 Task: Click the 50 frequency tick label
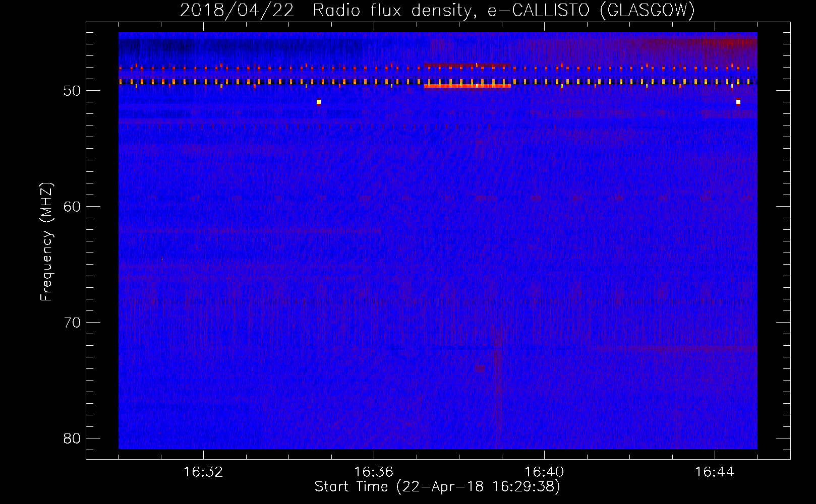pos(72,91)
